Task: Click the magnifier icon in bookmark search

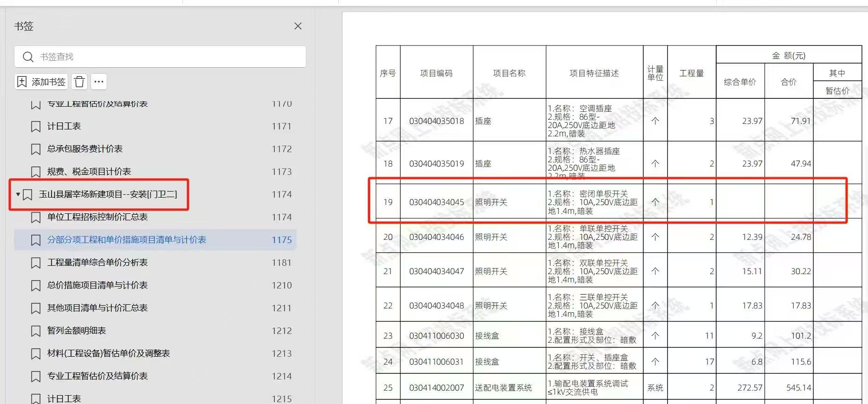Action: pyautogui.click(x=28, y=57)
